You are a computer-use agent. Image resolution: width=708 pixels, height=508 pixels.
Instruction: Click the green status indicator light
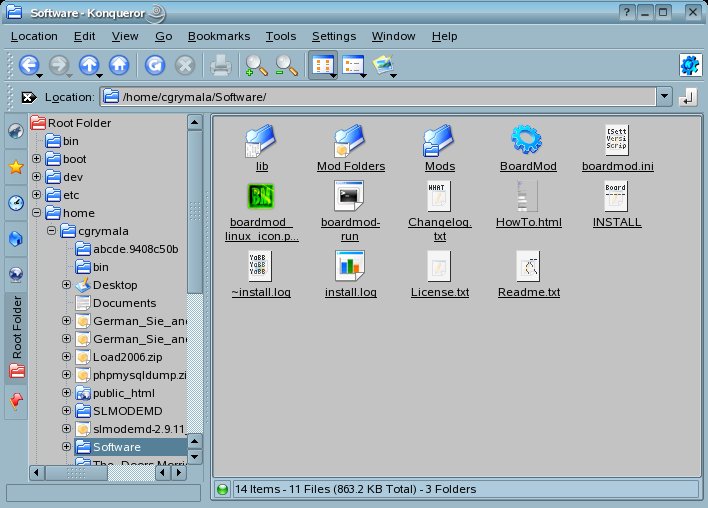click(222, 489)
